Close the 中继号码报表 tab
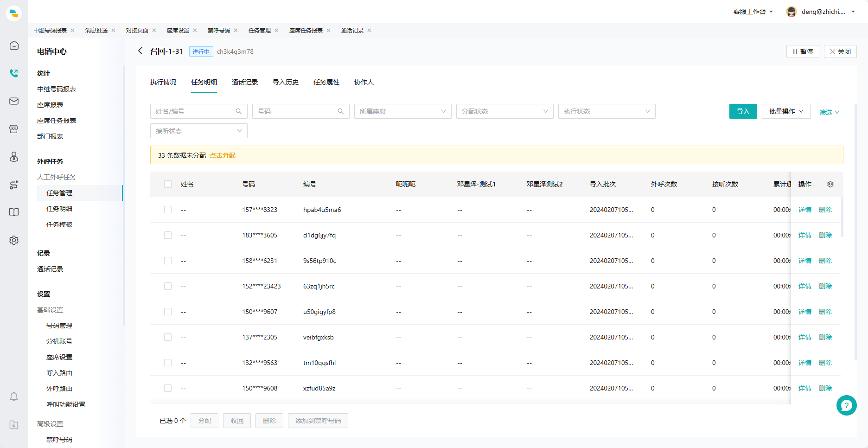Screen dimensions: 868x448 click(x=72, y=30)
